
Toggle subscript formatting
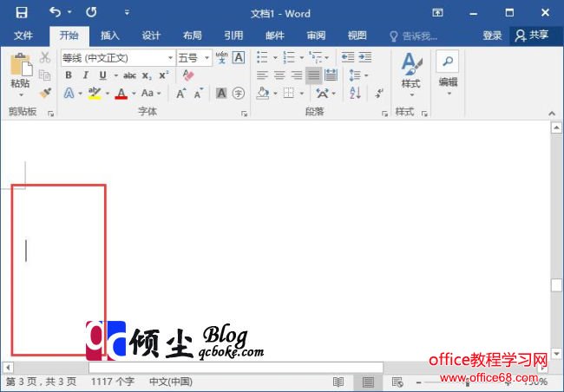click(x=147, y=75)
